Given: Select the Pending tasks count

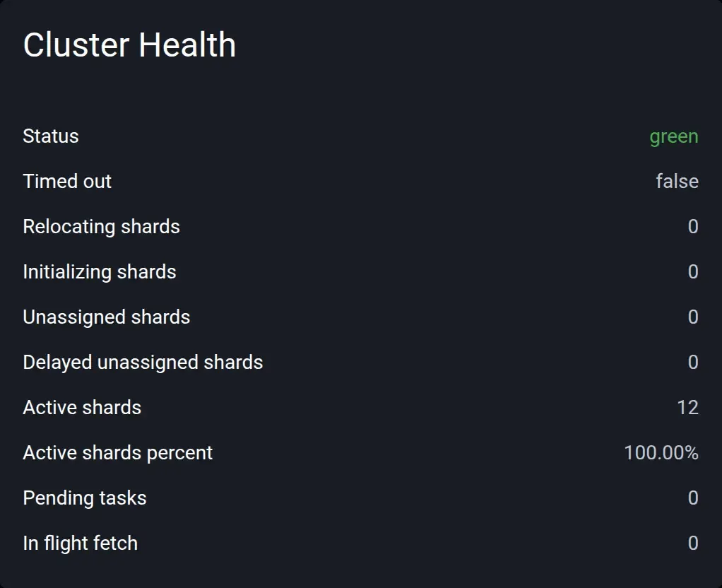Looking at the screenshot, I should tap(693, 498).
